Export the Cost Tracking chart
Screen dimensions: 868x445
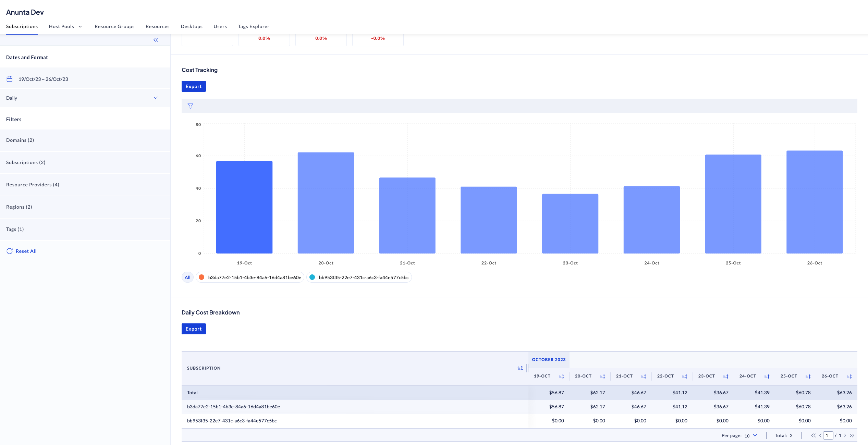click(x=194, y=86)
